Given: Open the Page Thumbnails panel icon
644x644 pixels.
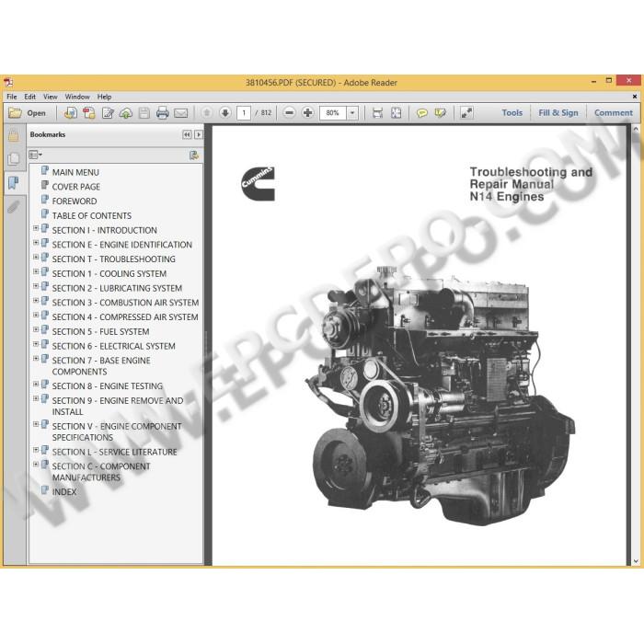Looking at the screenshot, I should pos(14,158).
